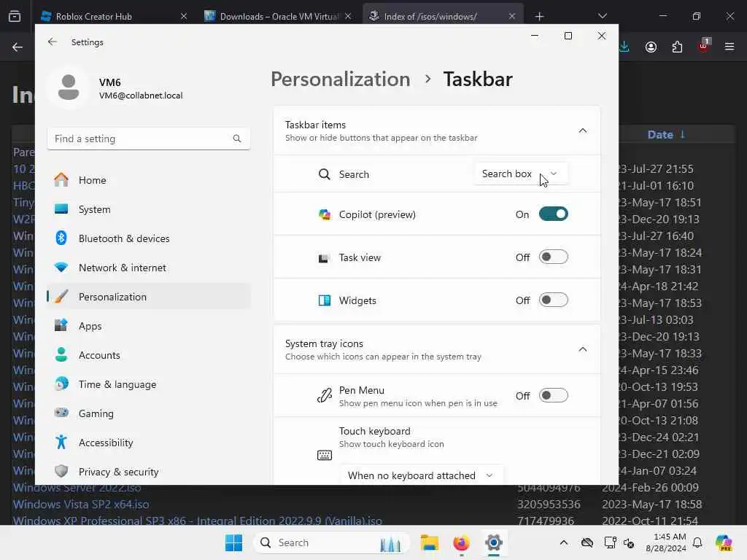Click the Widgets icon in settings row
This screenshot has width=747, height=560.
click(x=325, y=300)
